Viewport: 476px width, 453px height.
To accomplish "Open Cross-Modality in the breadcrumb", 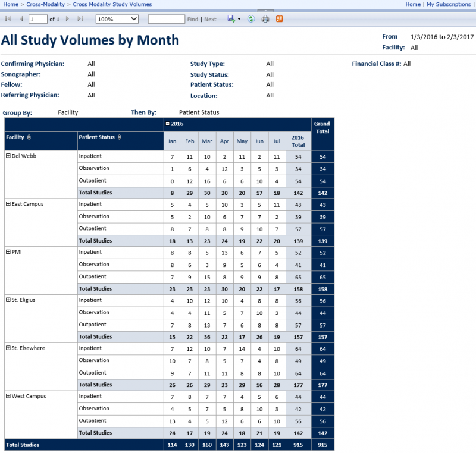I will point(46,4).
